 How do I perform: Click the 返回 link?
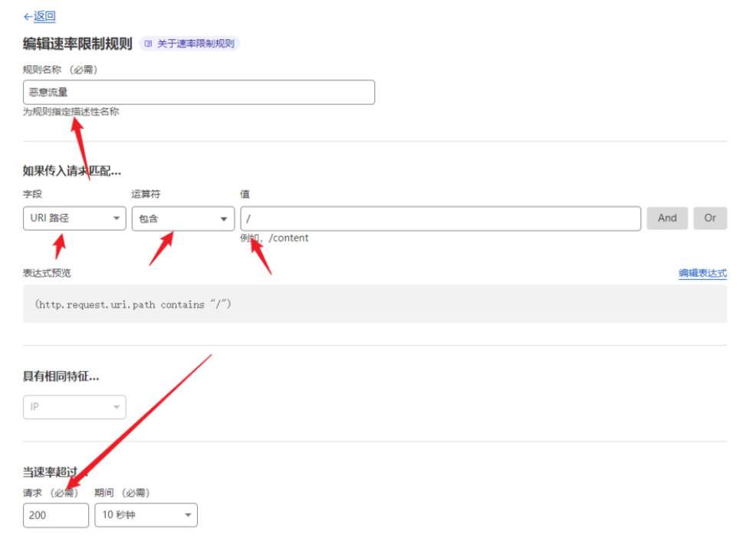tap(44, 16)
